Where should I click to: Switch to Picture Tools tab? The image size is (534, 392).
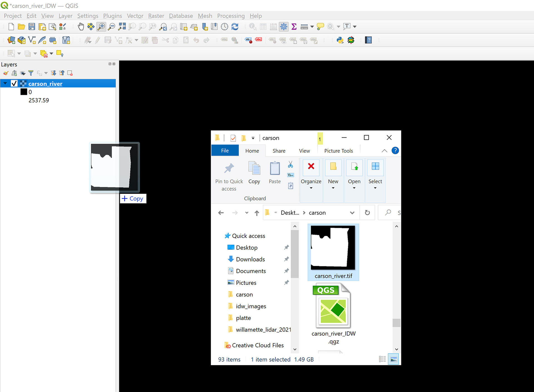coord(338,151)
